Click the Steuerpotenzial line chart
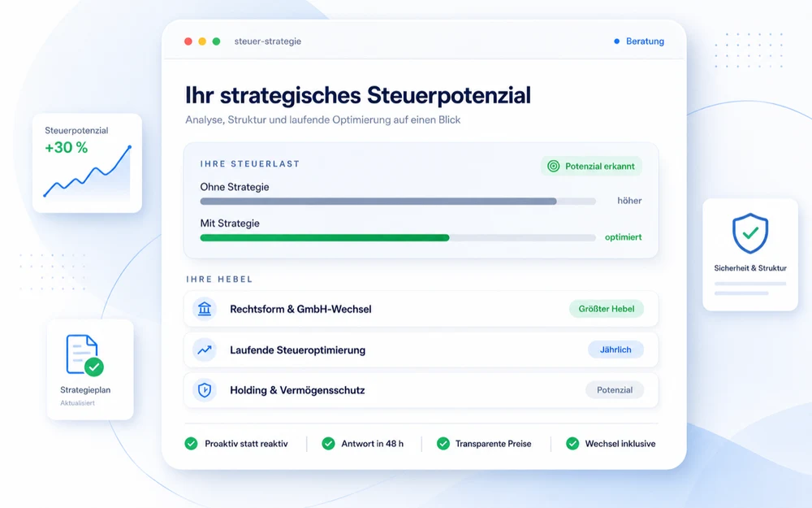 point(87,172)
